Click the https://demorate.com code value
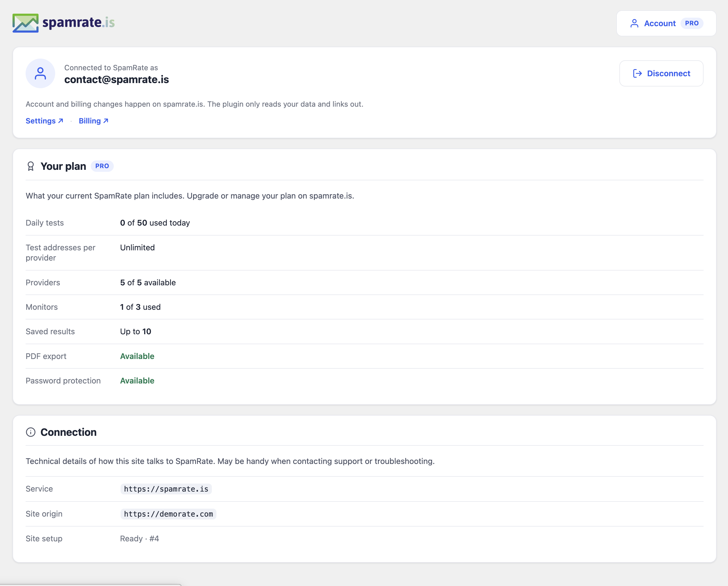Screen dimensions: 728x586 pyautogui.click(x=169, y=514)
